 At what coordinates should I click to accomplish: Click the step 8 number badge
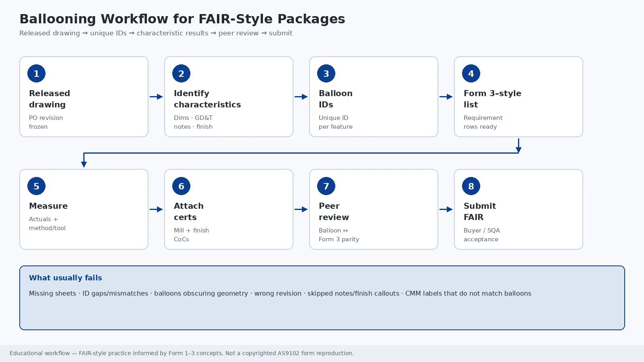[471, 186]
